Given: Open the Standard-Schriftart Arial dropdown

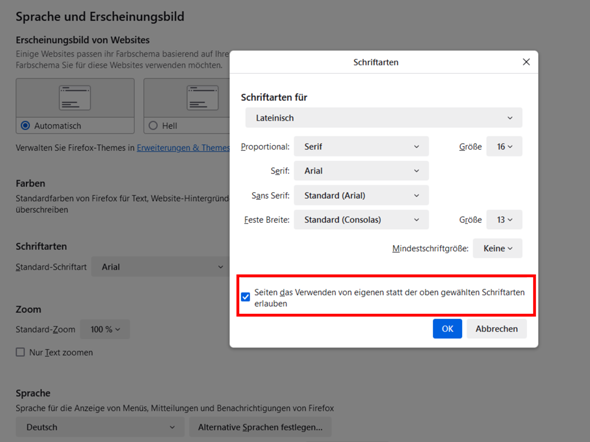Looking at the screenshot, I should [160, 267].
